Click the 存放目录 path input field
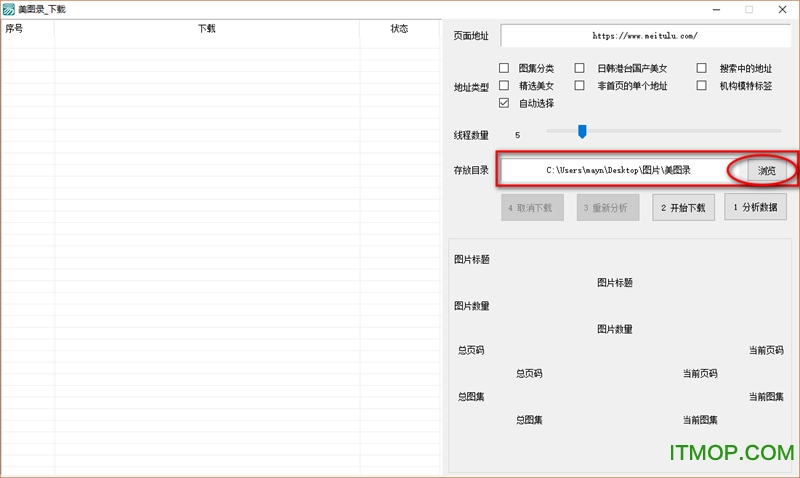This screenshot has height=478, width=800. pos(618,170)
